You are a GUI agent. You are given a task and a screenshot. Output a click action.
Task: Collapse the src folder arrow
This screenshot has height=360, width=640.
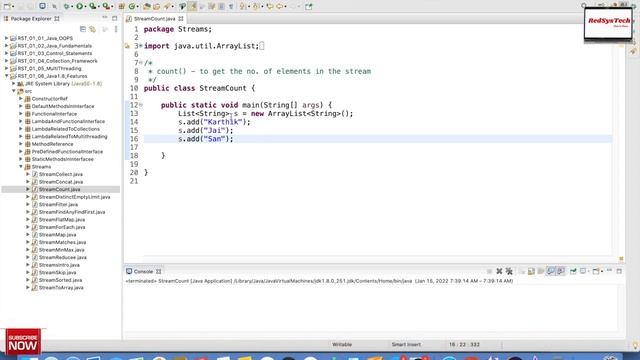point(14,91)
